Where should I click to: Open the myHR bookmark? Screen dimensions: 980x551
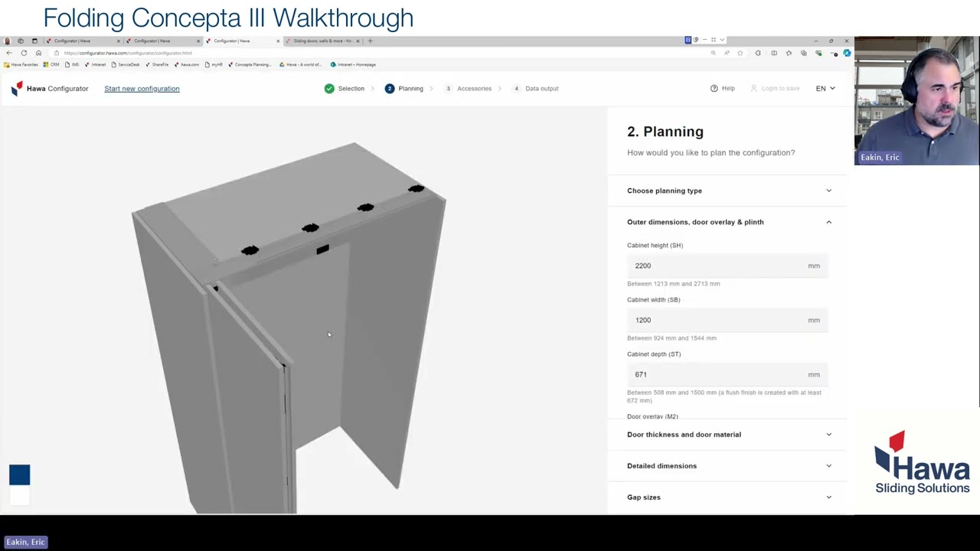tap(214, 64)
